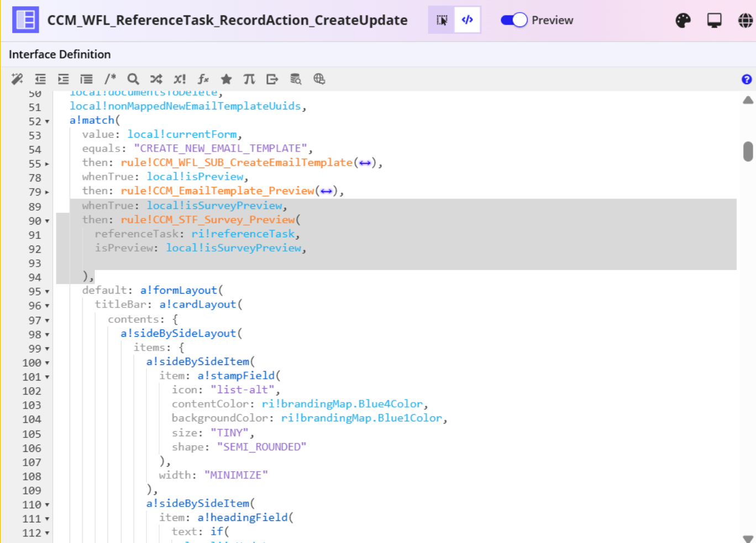
Task: Click the globe translation icon in toolbar
Action: [x=319, y=79]
